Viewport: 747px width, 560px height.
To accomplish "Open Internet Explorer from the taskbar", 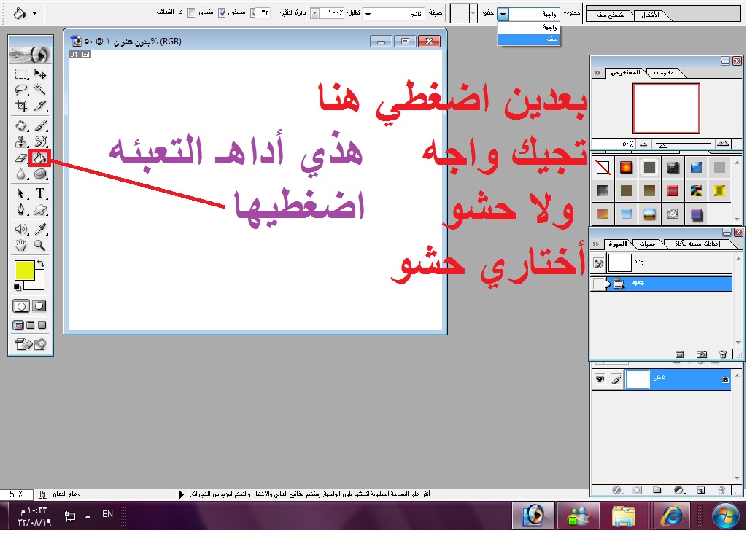I will coord(670,516).
